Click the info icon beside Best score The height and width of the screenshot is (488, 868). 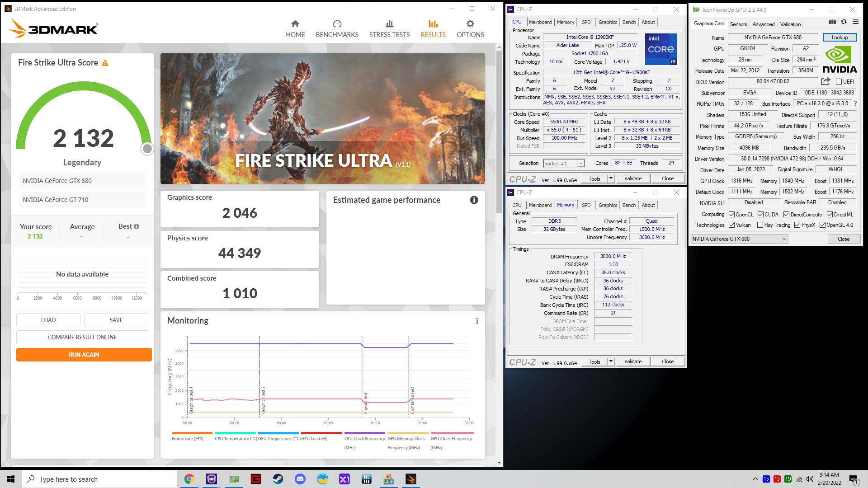(x=137, y=226)
